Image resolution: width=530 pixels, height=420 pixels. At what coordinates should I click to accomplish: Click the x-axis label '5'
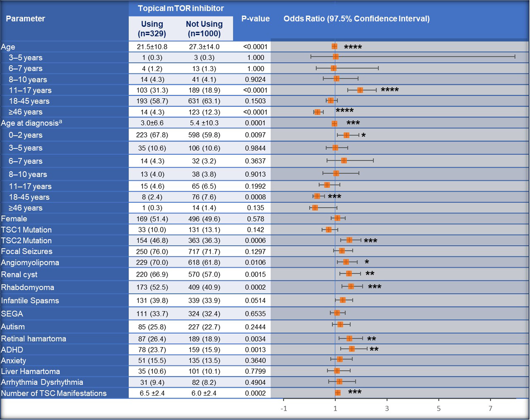tap(439, 408)
